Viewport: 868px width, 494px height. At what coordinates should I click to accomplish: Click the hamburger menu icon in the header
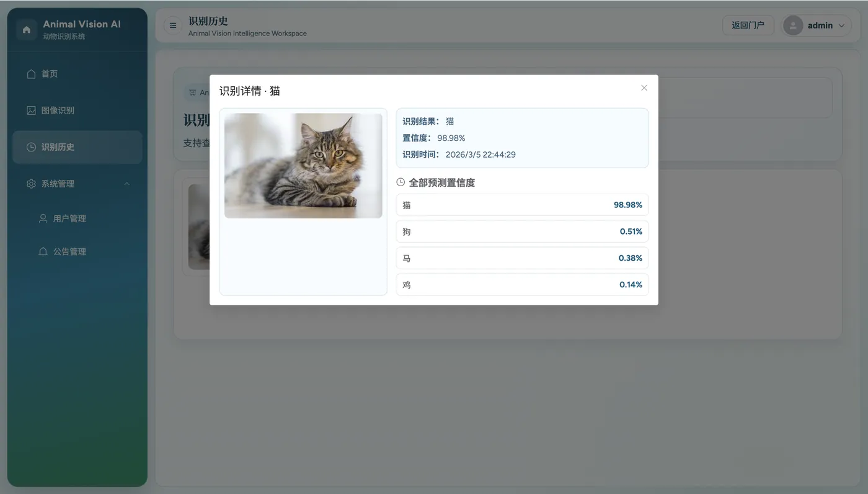click(x=172, y=25)
